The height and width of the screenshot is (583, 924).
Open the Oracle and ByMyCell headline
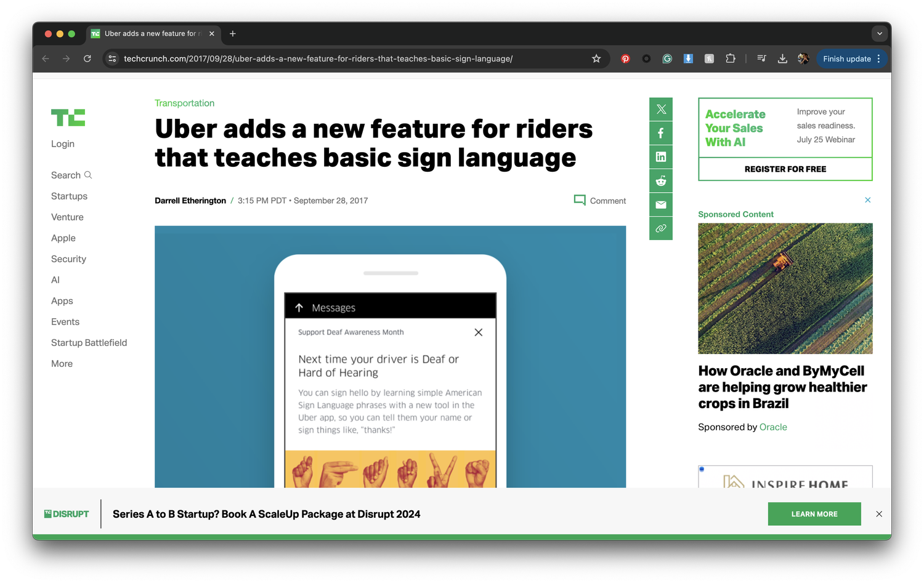783,387
